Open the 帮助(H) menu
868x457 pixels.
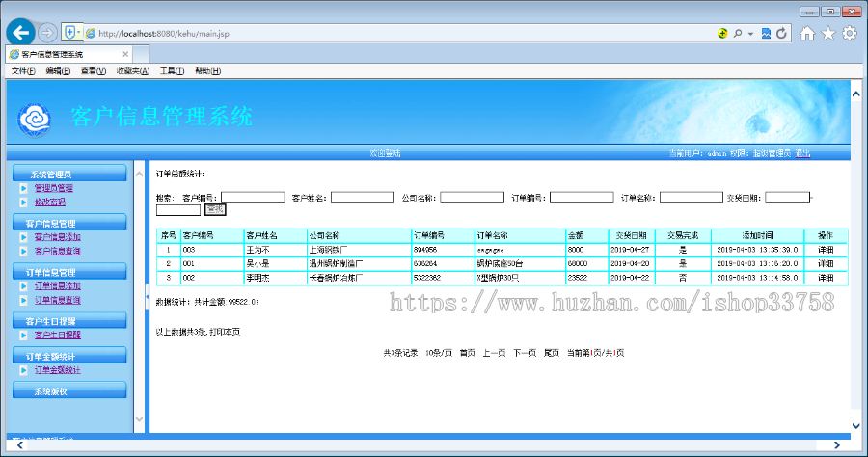[208, 71]
